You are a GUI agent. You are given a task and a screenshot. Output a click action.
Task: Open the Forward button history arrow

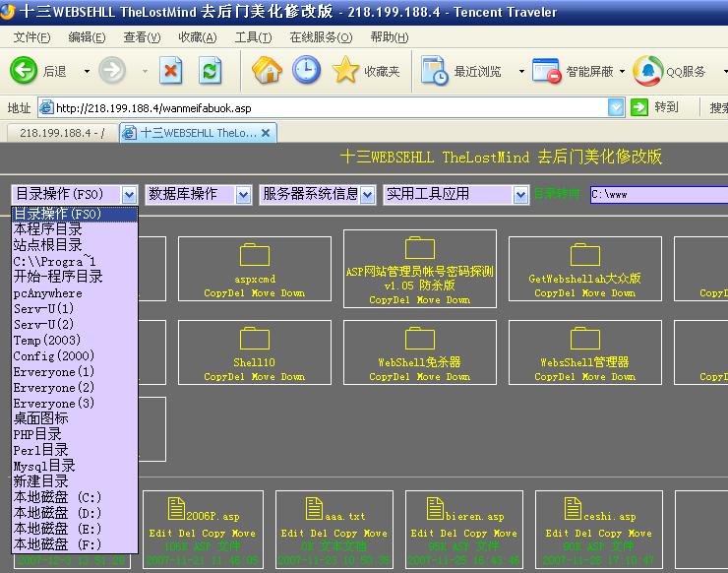click(x=145, y=71)
